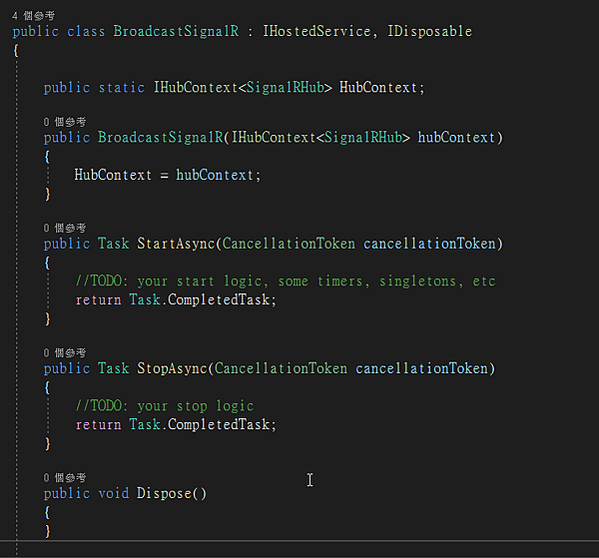Open '0 個參考' above the Dispose method

tap(65, 477)
